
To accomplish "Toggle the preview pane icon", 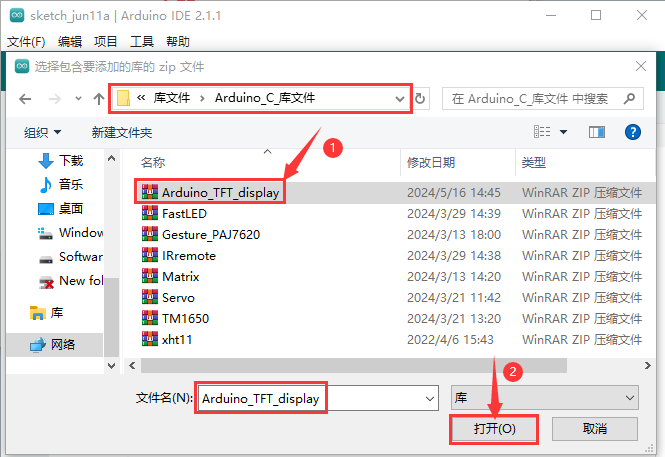I will pyautogui.click(x=597, y=132).
